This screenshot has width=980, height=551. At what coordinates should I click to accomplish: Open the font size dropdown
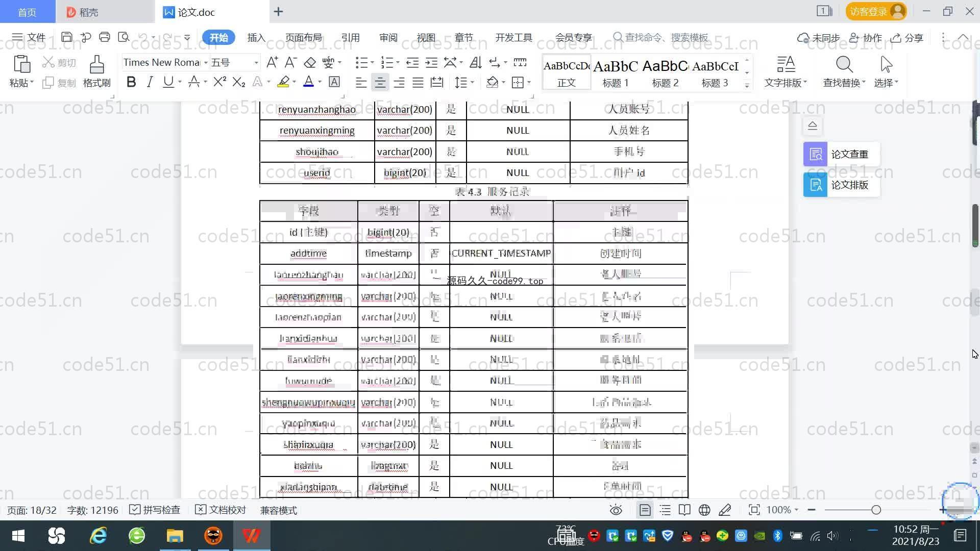click(x=256, y=63)
